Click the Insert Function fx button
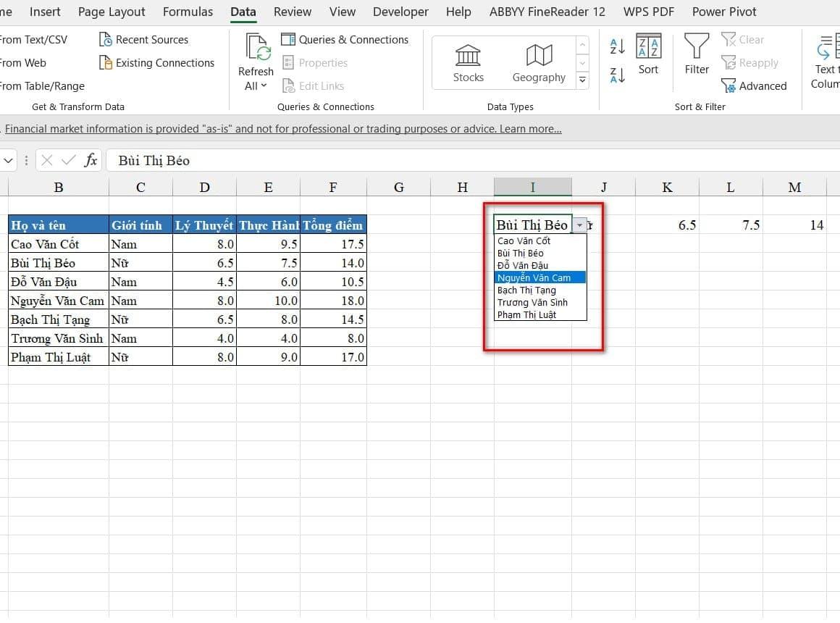 (91, 161)
